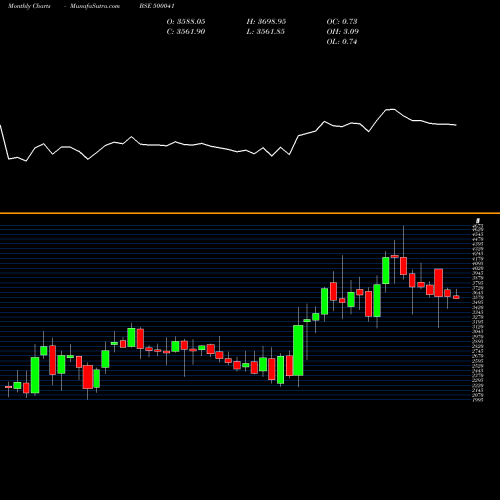500x500 pixels.
Task: Click the 'BSE 500041' symbol label
Action: coord(157,6)
